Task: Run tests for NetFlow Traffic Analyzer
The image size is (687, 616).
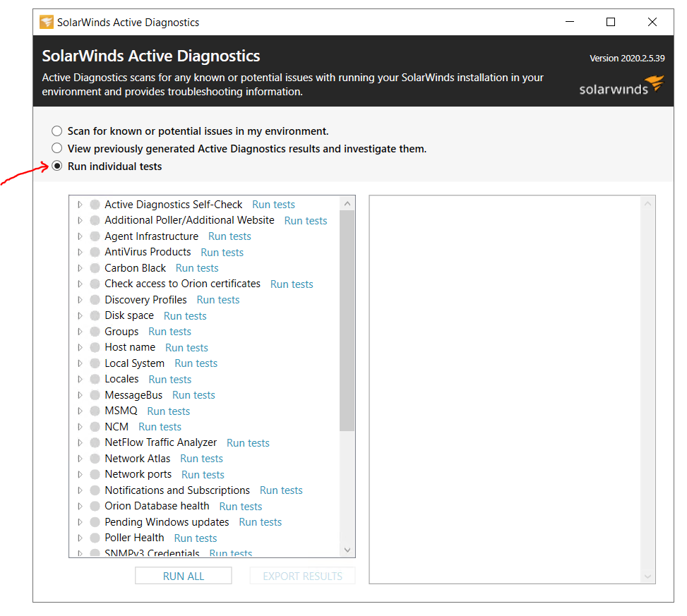Action: tap(248, 443)
